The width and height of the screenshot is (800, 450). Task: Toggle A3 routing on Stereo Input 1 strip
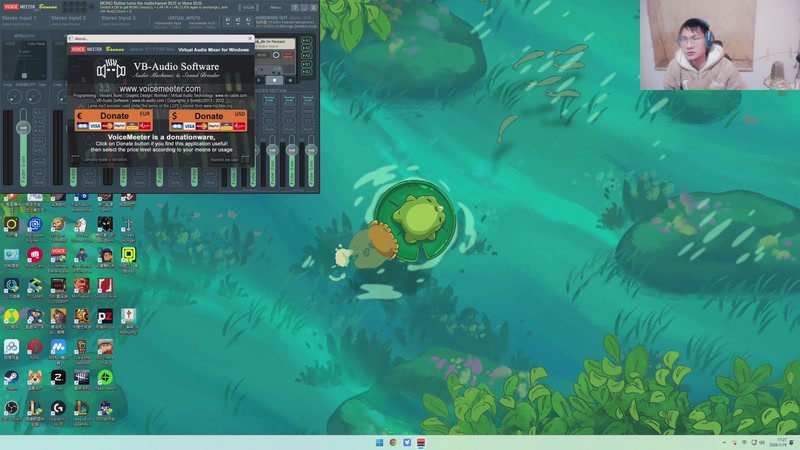click(x=39, y=131)
